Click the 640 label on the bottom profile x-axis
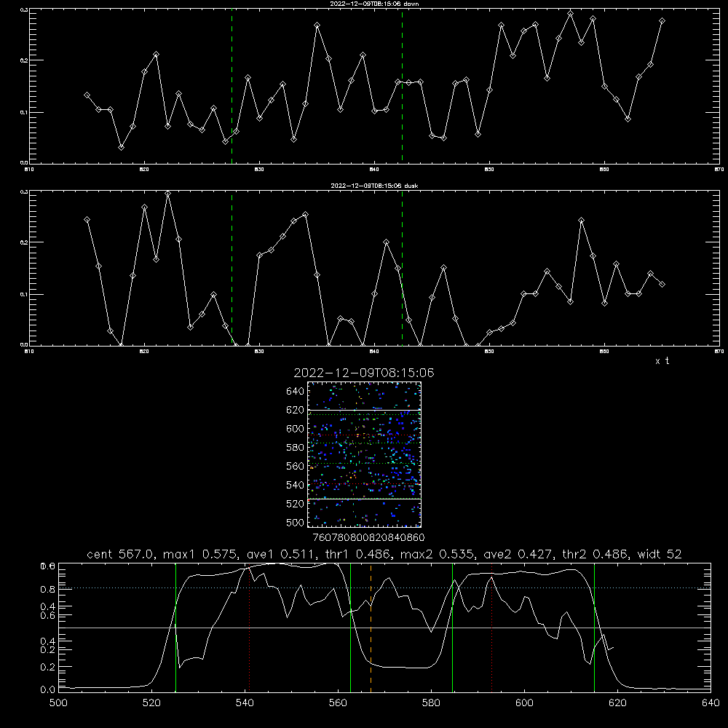This screenshot has height=728, width=728. coord(711,703)
